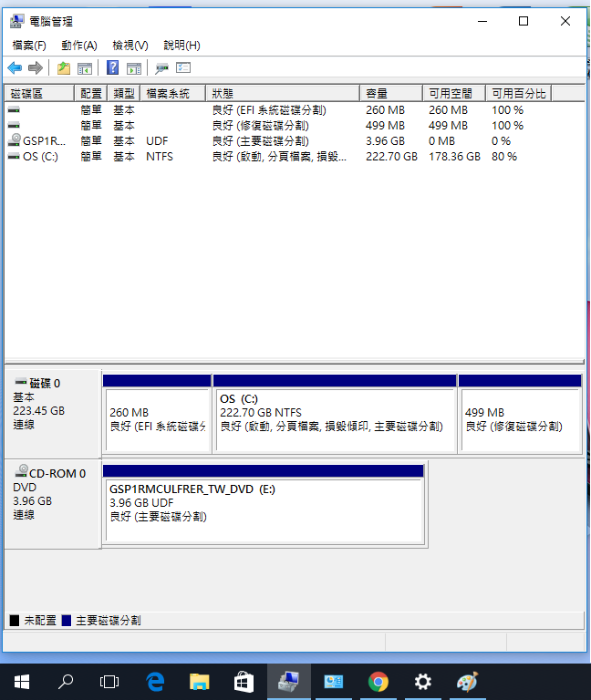Open the properties checklist toolbar icon
591x700 pixels.
pyautogui.click(x=183, y=67)
